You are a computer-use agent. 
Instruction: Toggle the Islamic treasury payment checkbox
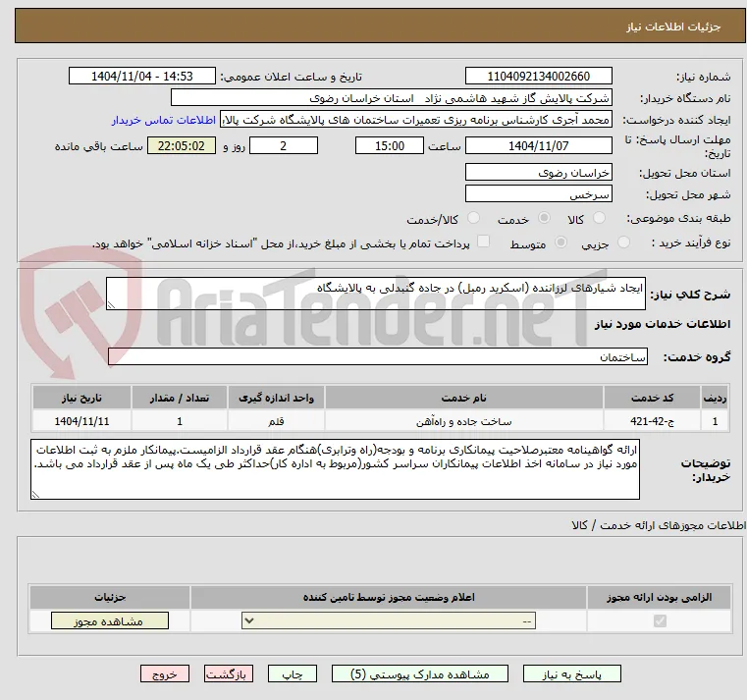[484, 242]
